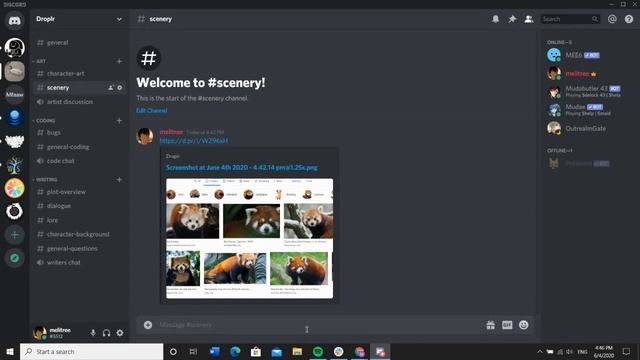Open Explore Public Servers compass icon
The height and width of the screenshot is (360, 640).
pyautogui.click(x=14, y=258)
